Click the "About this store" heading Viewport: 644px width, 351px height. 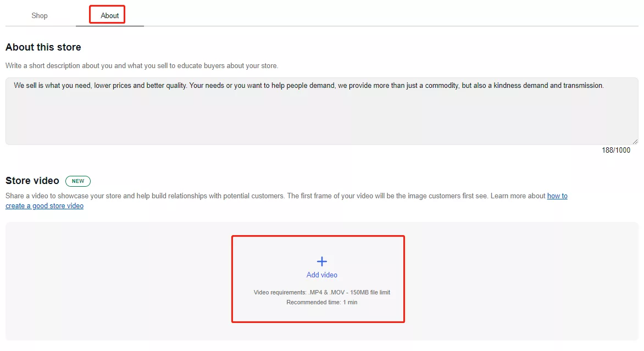click(43, 47)
